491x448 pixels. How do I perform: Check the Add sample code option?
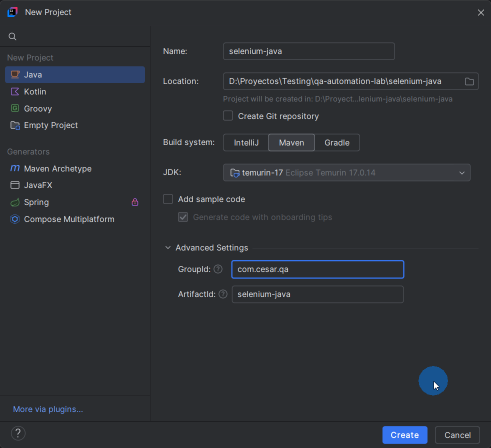tap(168, 198)
